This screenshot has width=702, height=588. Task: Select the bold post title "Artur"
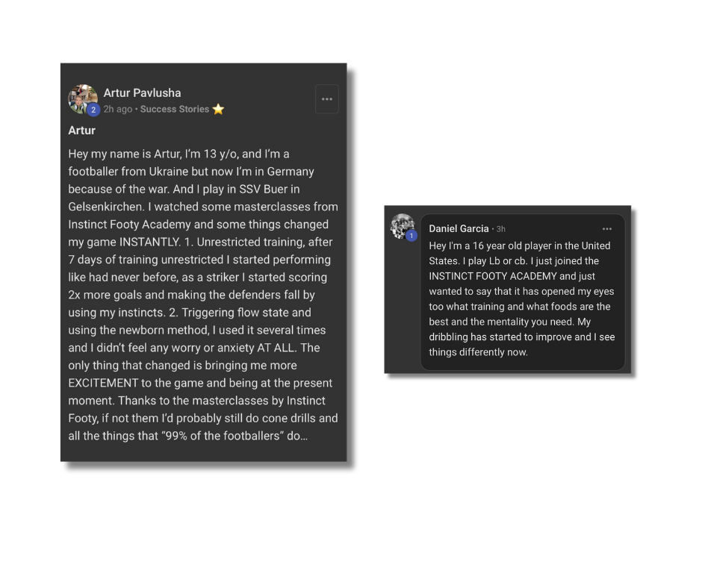[81, 130]
